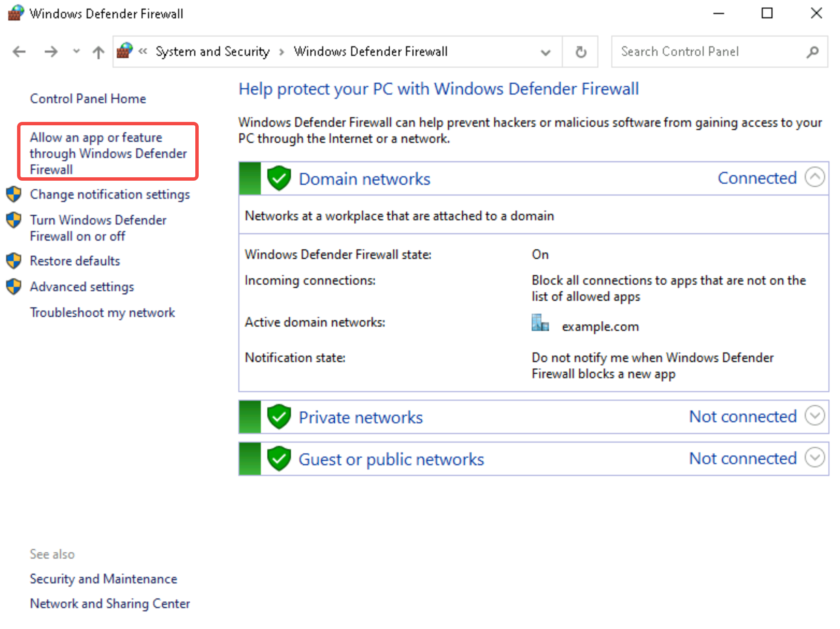Open Allow an app or feature through firewall

(108, 153)
